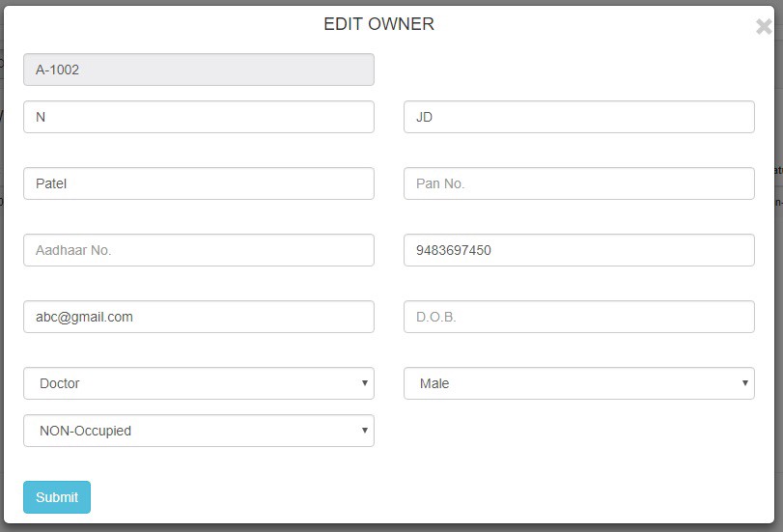Click the arrow on the Male select
783x532 pixels.
744,383
